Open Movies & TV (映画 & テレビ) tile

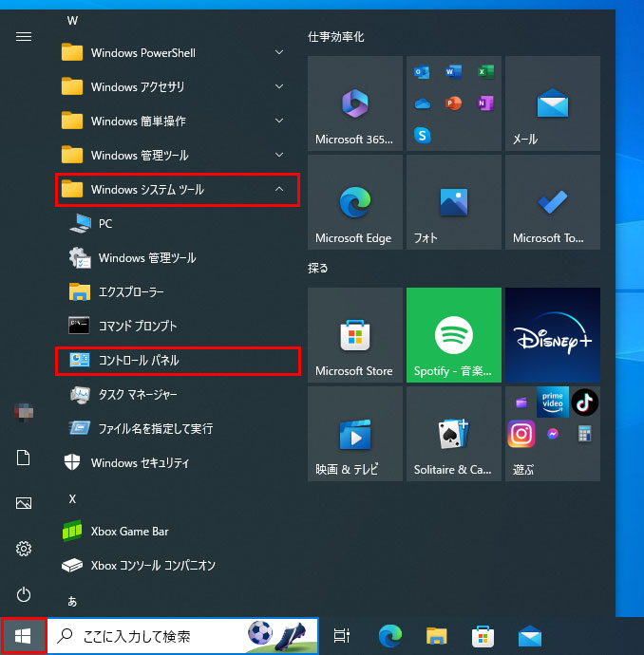(355, 434)
